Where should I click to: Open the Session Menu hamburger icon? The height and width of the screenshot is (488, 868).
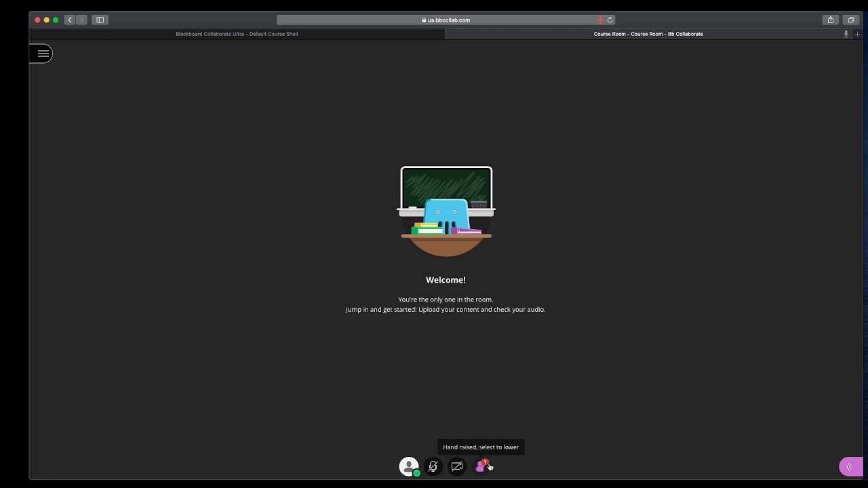point(43,54)
